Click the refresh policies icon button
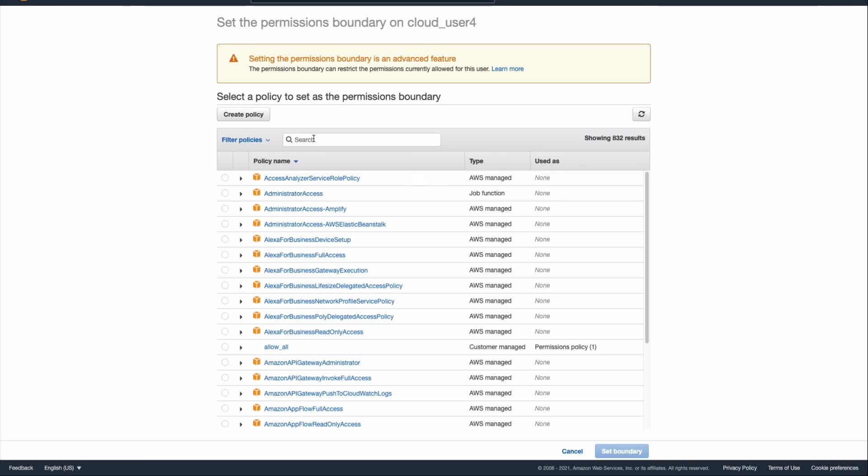868x476 pixels. [x=641, y=114]
